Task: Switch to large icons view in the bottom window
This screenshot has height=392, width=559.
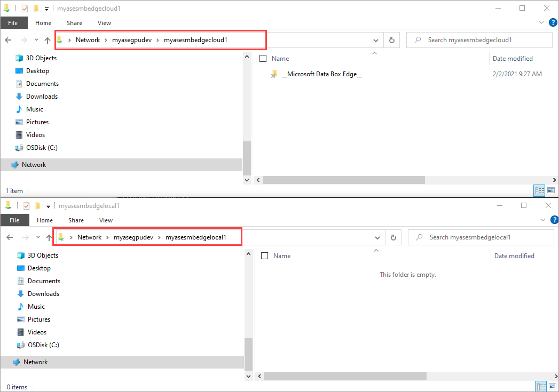Action: click(x=553, y=386)
